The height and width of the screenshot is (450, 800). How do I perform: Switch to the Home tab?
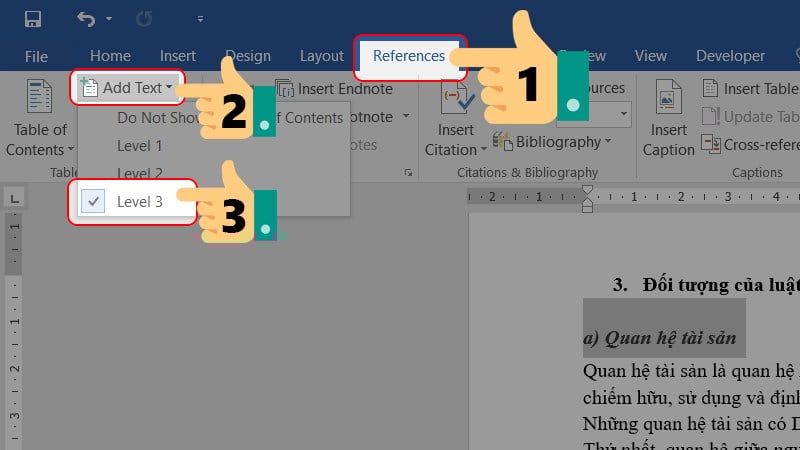point(110,56)
